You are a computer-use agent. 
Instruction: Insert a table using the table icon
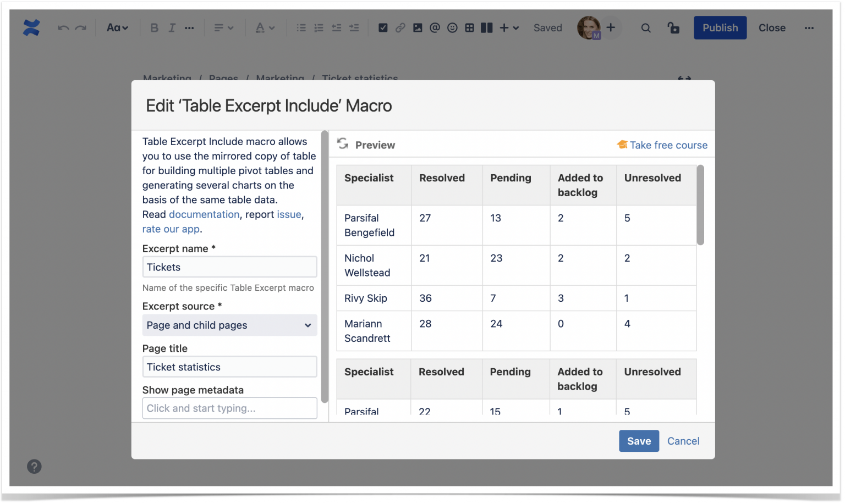click(x=469, y=27)
